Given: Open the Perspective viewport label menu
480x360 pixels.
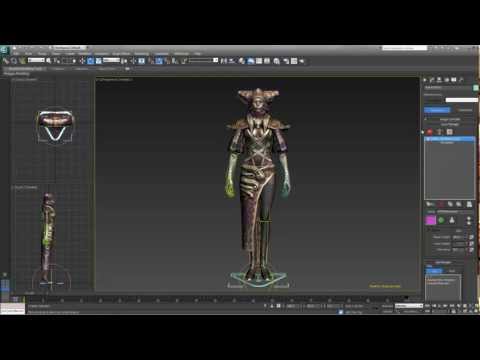Looking at the screenshot, I should point(115,80).
